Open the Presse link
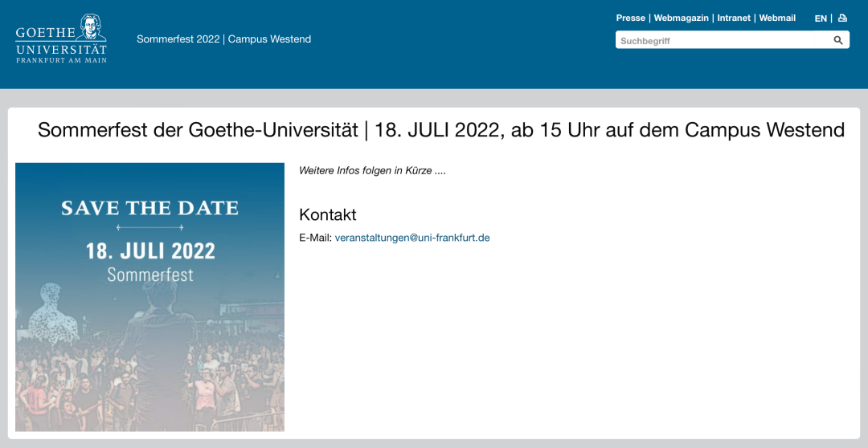 pyautogui.click(x=631, y=18)
